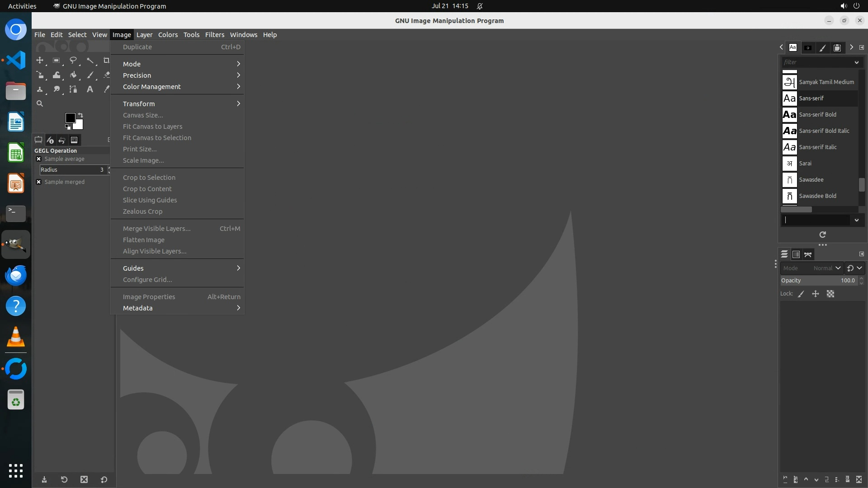Select the Fuzzy Select wand tool
Image resolution: width=868 pixels, height=488 pixels.
(90, 61)
